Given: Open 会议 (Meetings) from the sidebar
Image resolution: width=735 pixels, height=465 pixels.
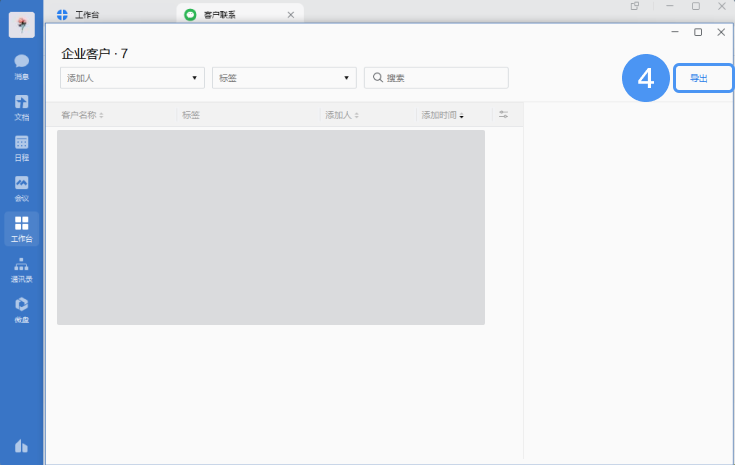Looking at the screenshot, I should [21, 186].
